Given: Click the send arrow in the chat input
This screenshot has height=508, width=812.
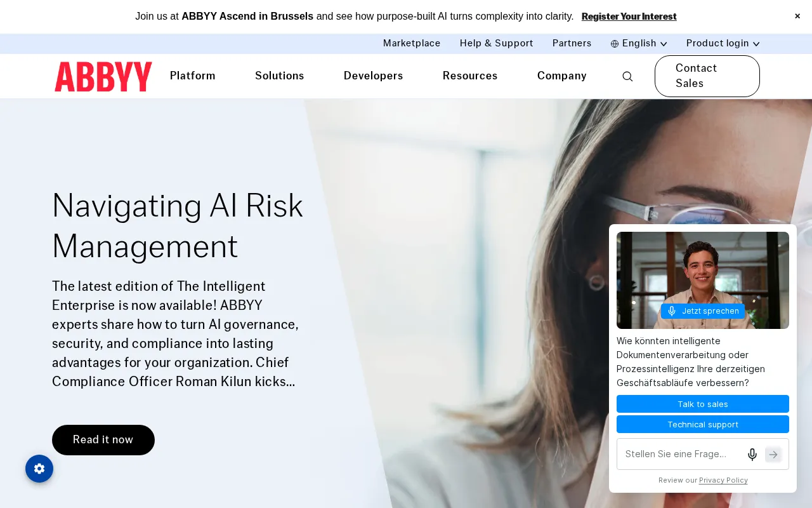Looking at the screenshot, I should pos(773,454).
